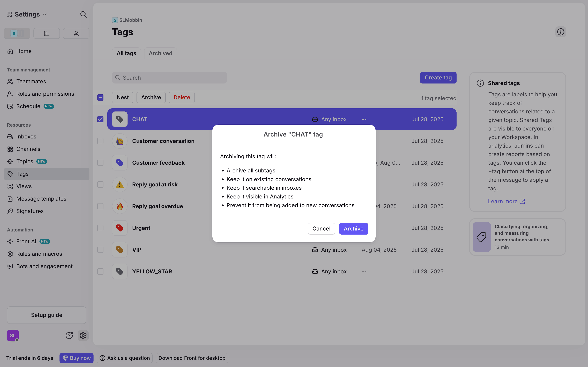Viewport: 588px width, 367px height.
Task: Toggle the select-all tags checkbox
Action: pyautogui.click(x=100, y=97)
